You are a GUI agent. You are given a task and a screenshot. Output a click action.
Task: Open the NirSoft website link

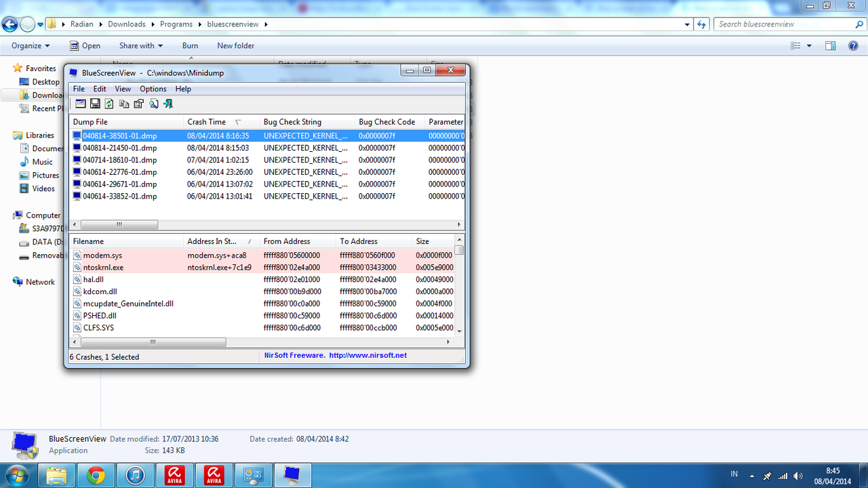point(368,355)
